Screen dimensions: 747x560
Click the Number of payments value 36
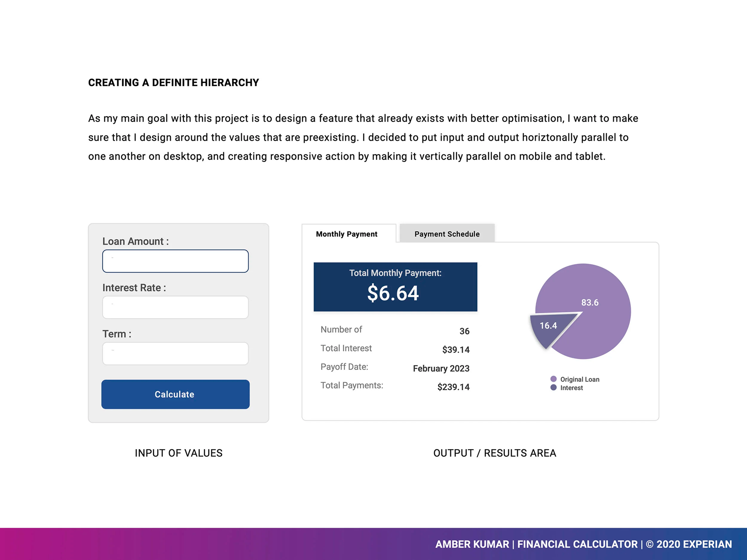464,331
